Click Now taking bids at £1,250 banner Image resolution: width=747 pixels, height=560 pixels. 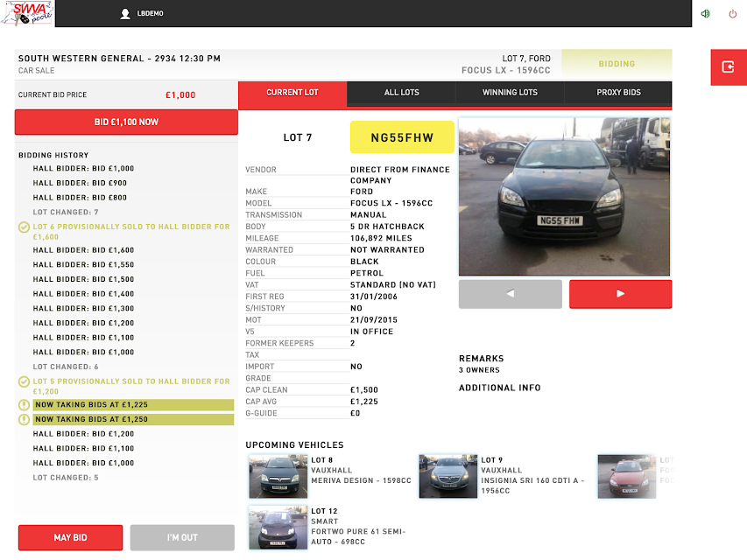pos(133,419)
